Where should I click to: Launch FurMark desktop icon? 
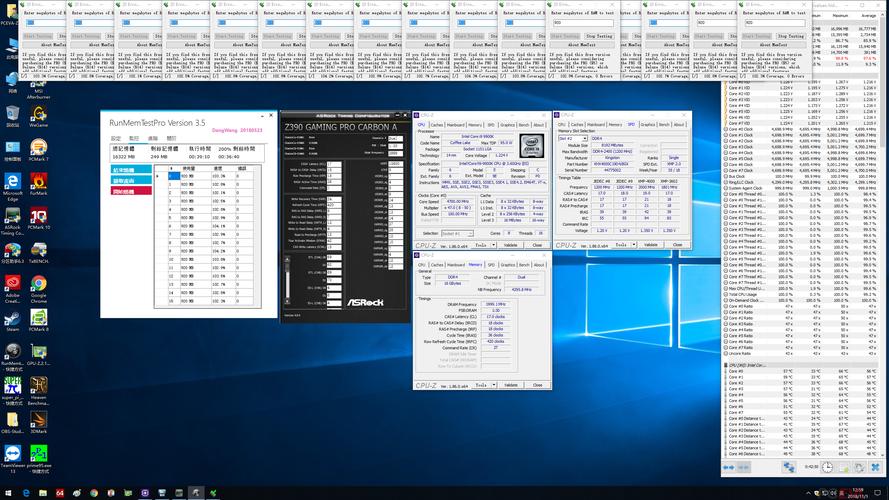point(39,184)
